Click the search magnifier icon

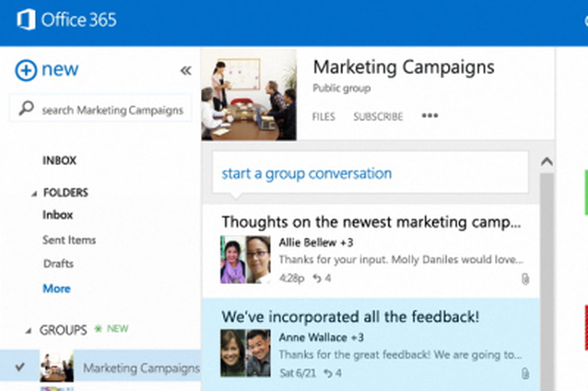pos(26,108)
